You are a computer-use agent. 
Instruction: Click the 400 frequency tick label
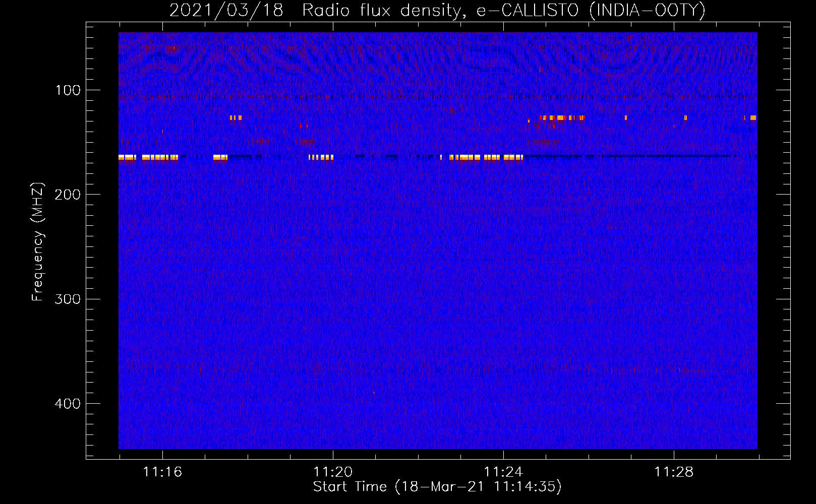pyautogui.click(x=68, y=404)
